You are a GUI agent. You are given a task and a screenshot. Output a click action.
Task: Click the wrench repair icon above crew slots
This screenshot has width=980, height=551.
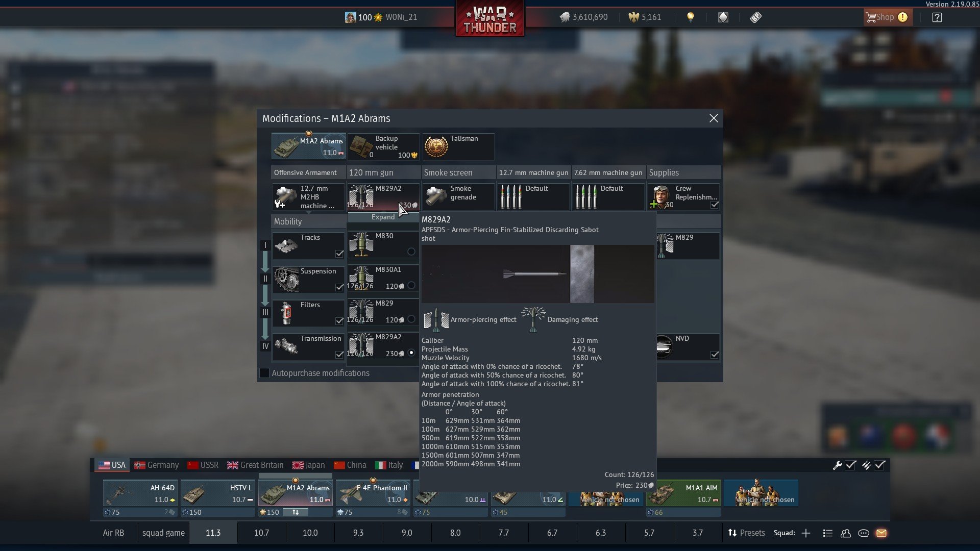[837, 465]
